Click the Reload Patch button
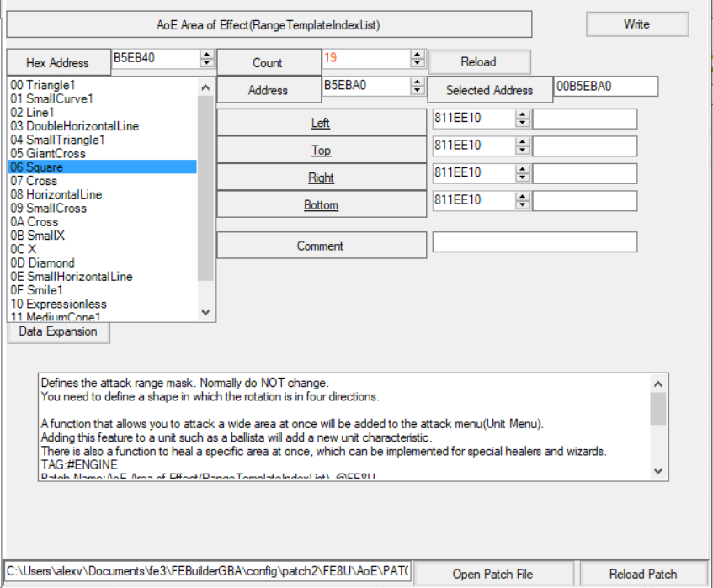This screenshot has height=588, width=713. pos(643,574)
